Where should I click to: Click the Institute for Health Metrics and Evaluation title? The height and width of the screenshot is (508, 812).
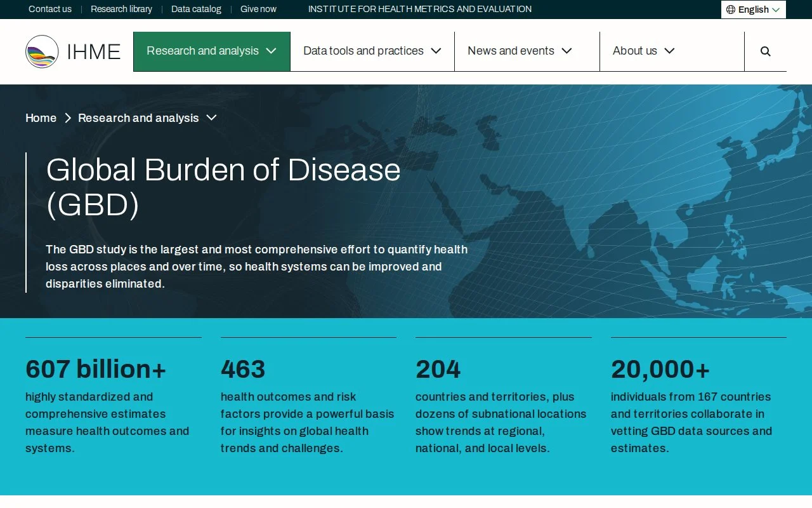tap(420, 9)
